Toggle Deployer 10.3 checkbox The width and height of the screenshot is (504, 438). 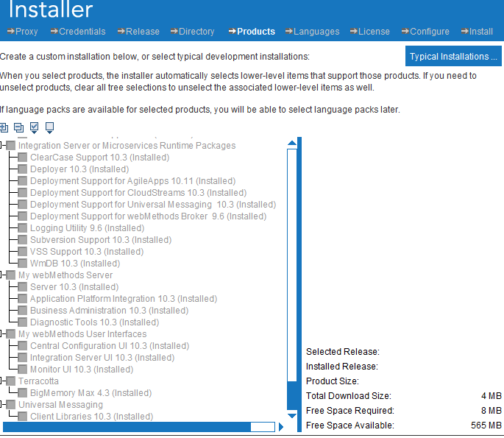[x=23, y=169]
